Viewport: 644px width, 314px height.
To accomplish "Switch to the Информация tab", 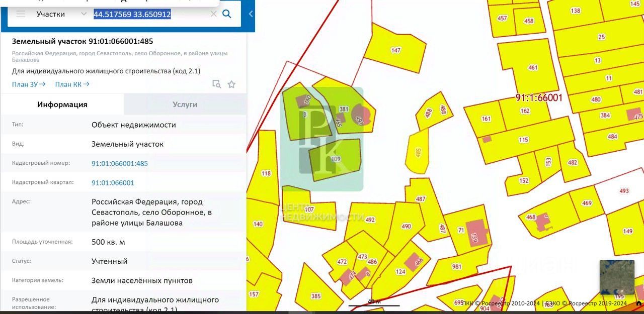I will pyautogui.click(x=62, y=104).
